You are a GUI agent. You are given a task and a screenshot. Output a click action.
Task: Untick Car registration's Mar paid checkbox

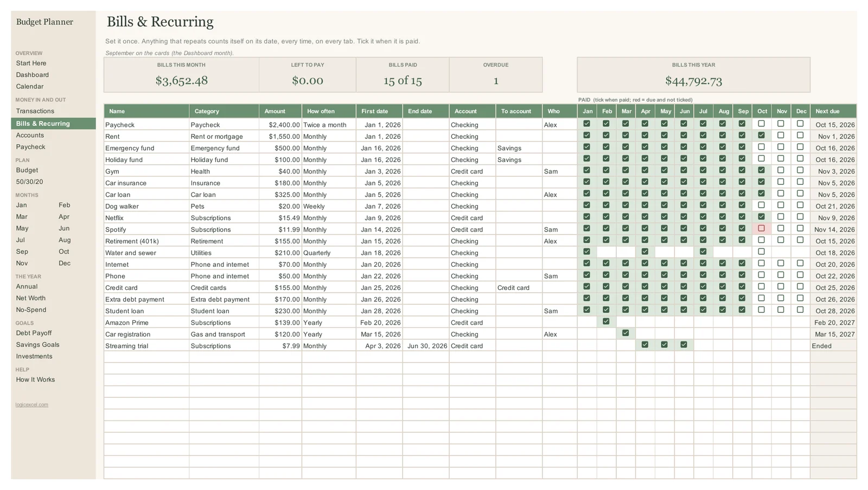click(626, 333)
